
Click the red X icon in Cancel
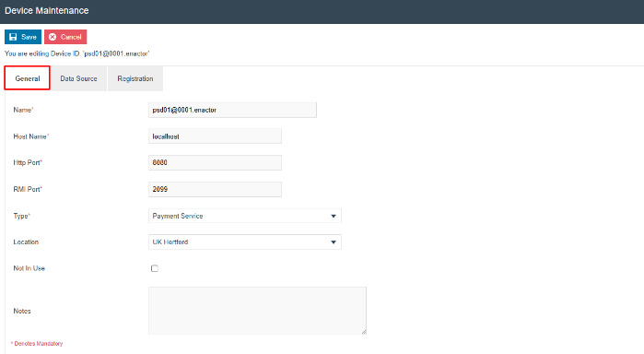[x=53, y=37]
